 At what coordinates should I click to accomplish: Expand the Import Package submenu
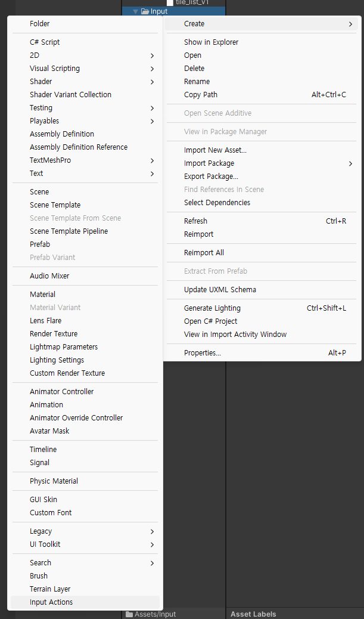pyautogui.click(x=262, y=163)
